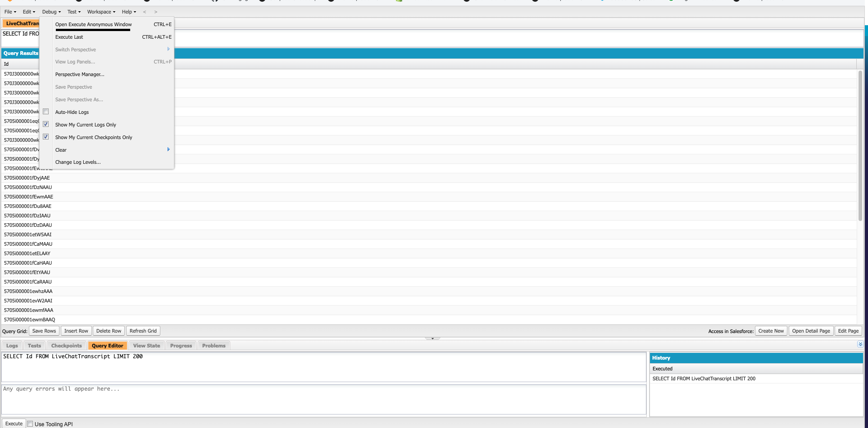Click Open Detail Page button

811,331
